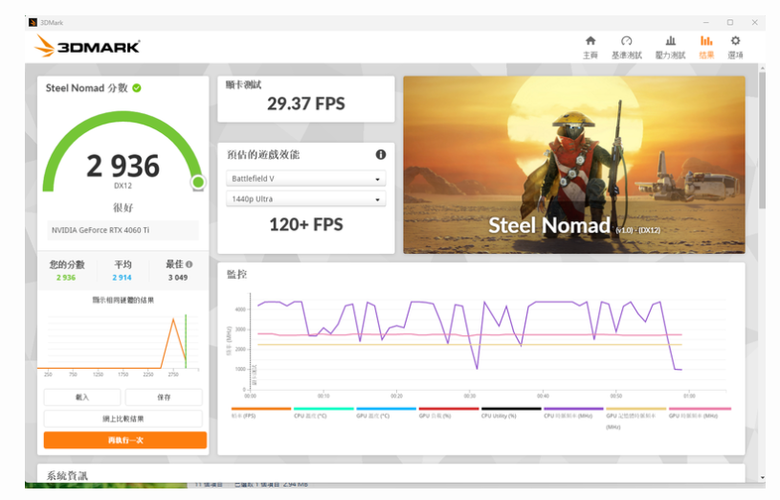Screen dimensions: 780x500
Task: Click the average score 2 914
Action: pos(122,278)
